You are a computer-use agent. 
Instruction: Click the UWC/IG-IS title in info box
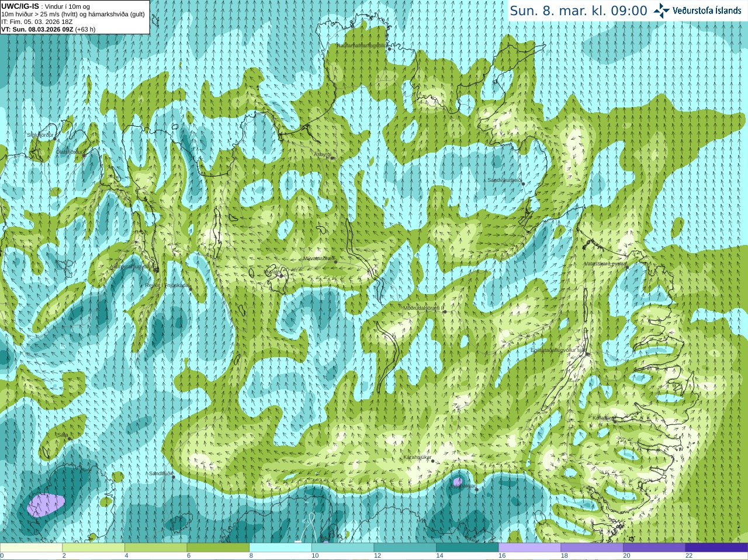[20, 6]
